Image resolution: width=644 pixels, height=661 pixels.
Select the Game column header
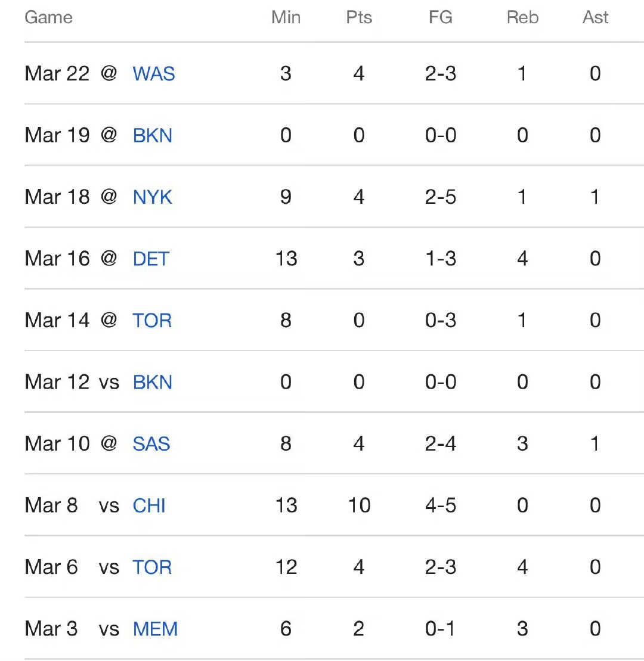48,18
